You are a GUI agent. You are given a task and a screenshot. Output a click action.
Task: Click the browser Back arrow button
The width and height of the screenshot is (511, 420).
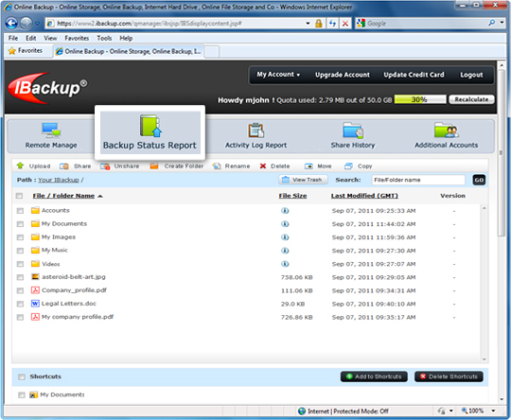coord(11,23)
